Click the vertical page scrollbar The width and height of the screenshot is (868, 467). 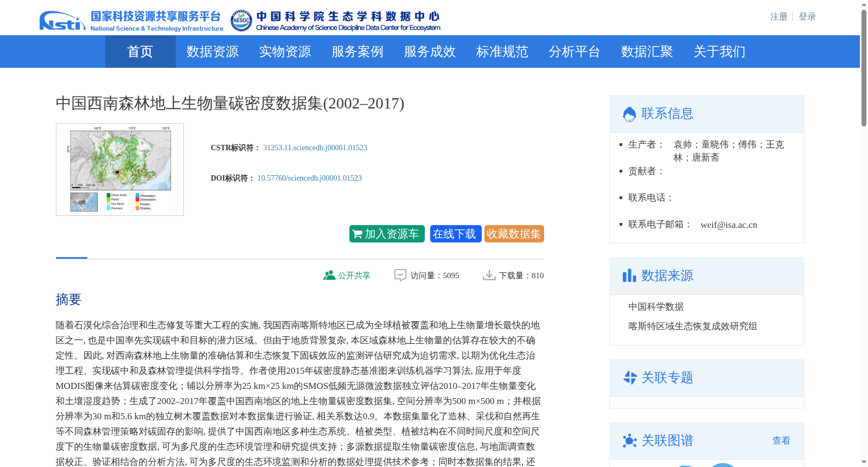(x=864, y=68)
